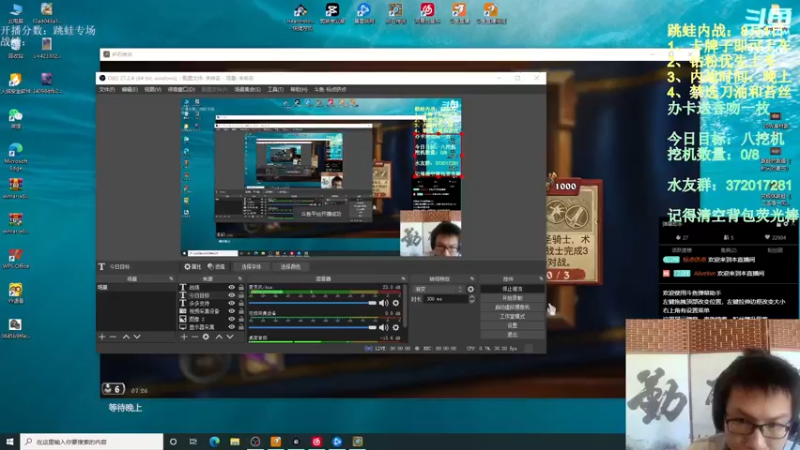Screen dimensions: 800x450
Task: Toggle visibility of first text source row
Action: coord(232,287)
